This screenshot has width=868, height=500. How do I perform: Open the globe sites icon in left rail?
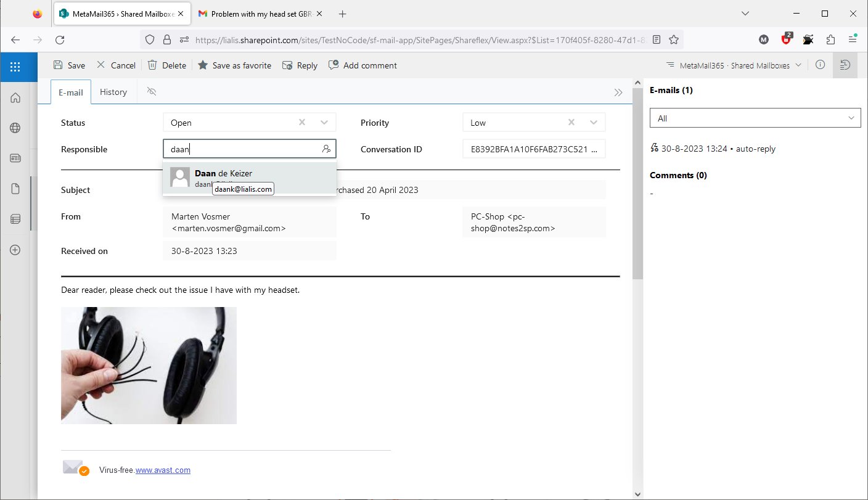coord(15,128)
